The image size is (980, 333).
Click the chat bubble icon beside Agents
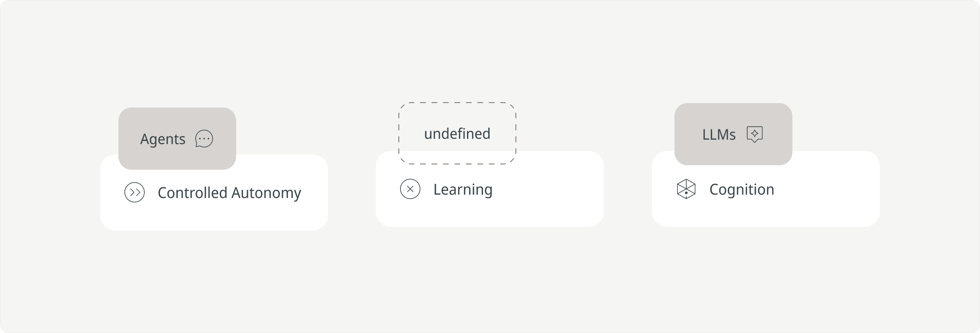pyautogui.click(x=204, y=139)
